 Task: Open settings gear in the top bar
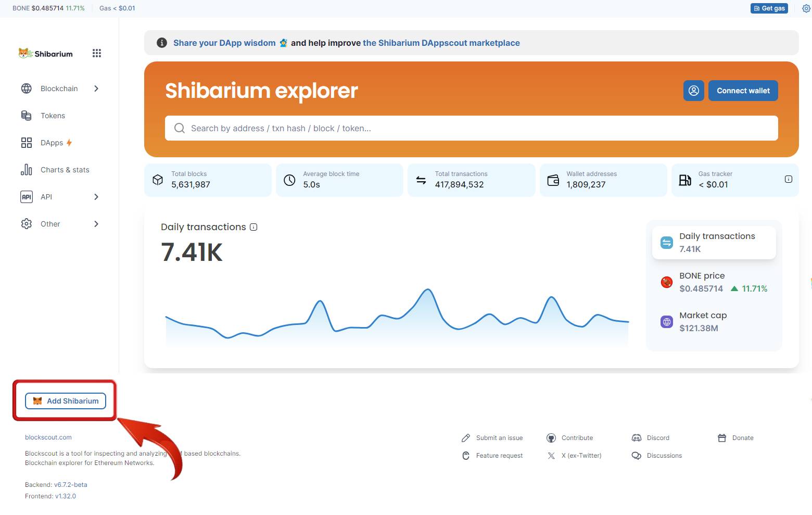(806, 8)
